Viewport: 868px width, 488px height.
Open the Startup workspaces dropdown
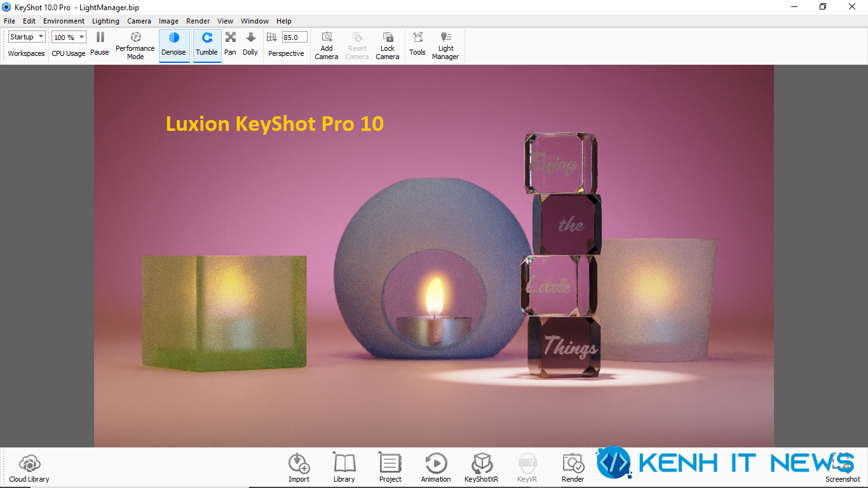(x=27, y=37)
